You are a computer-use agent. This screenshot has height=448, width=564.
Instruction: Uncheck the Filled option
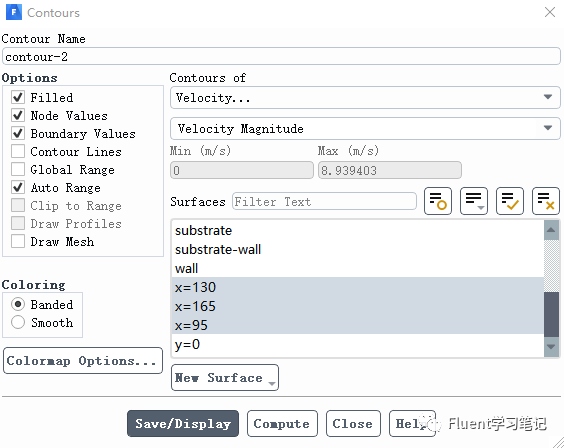coord(18,97)
